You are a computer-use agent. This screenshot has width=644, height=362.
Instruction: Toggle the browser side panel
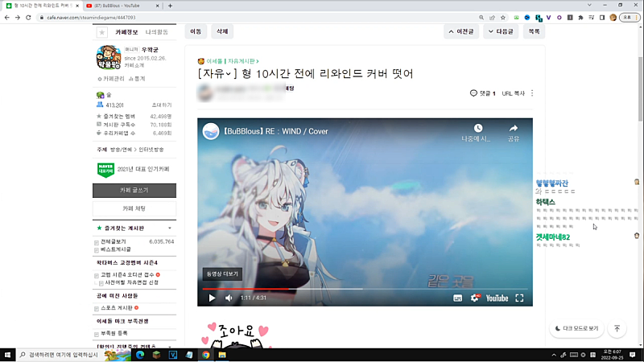click(602, 18)
